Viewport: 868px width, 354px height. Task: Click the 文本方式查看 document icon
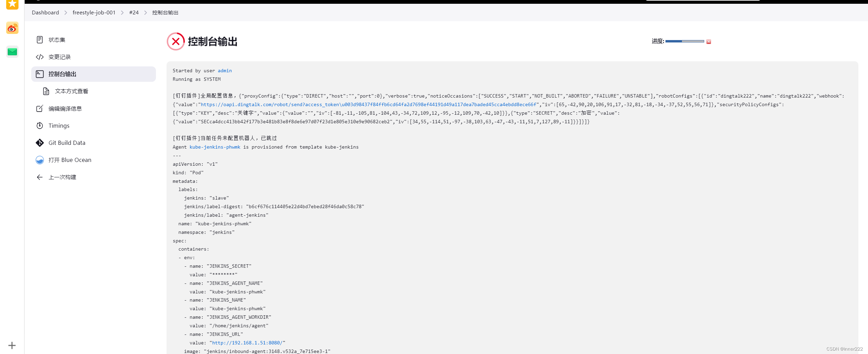[x=46, y=91]
